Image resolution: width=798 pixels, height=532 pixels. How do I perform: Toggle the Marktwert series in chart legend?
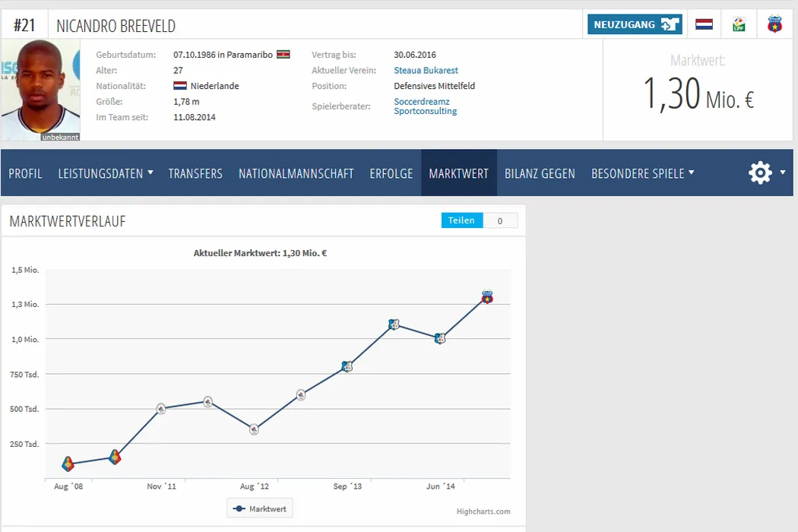click(x=260, y=508)
